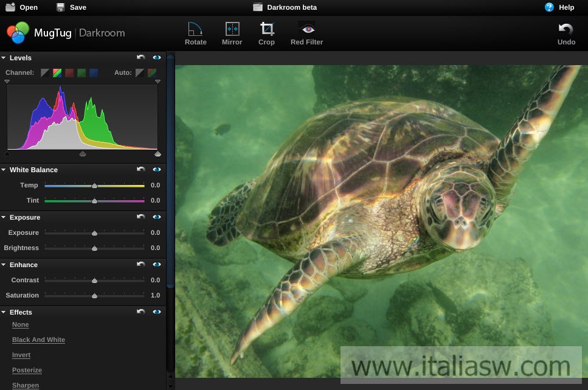Screen dimensions: 588x390
Task: Click the Open menu label
Action: pyautogui.click(x=29, y=7)
